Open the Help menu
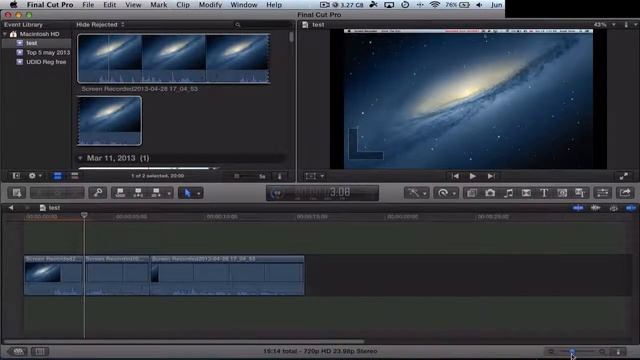 pos(274,5)
